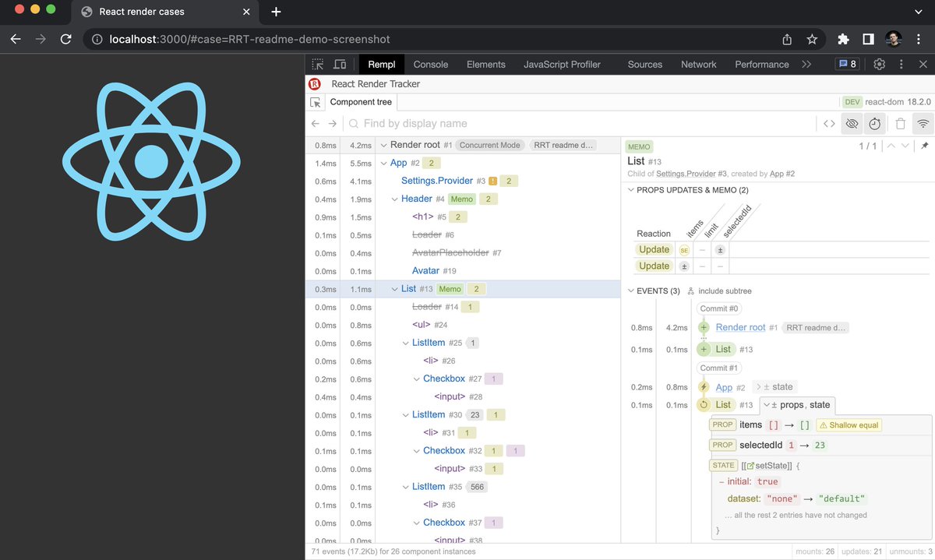Collapse the ListItem #25 node
Viewport: 935px width, 560px height.
coord(405,343)
